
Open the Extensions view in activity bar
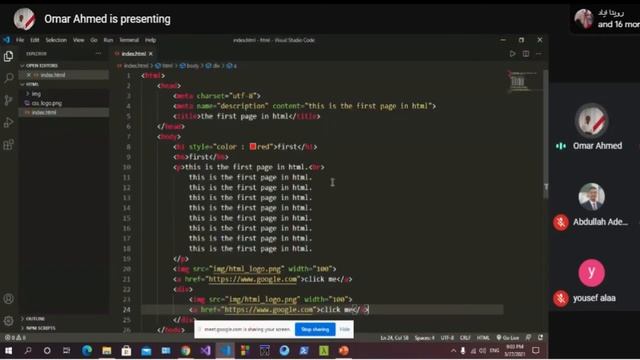tap(8, 144)
